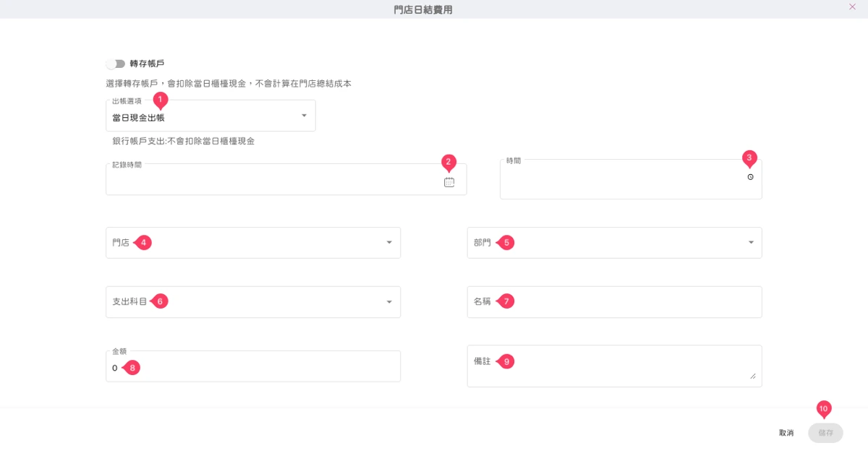Close the 門店日結費用 dialog with X
The height and width of the screenshot is (456, 868).
click(x=852, y=7)
